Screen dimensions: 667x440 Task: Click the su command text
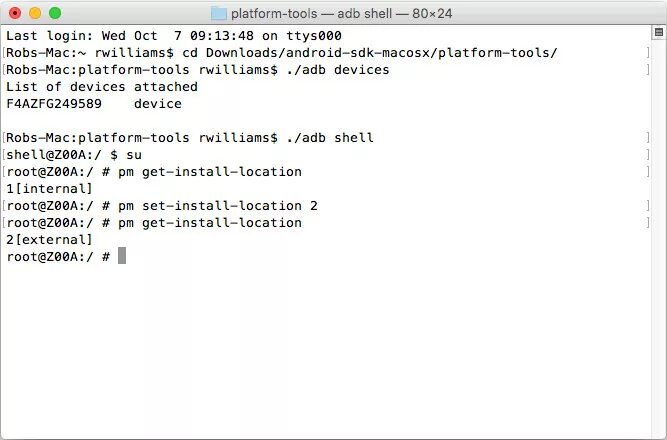(x=134, y=155)
